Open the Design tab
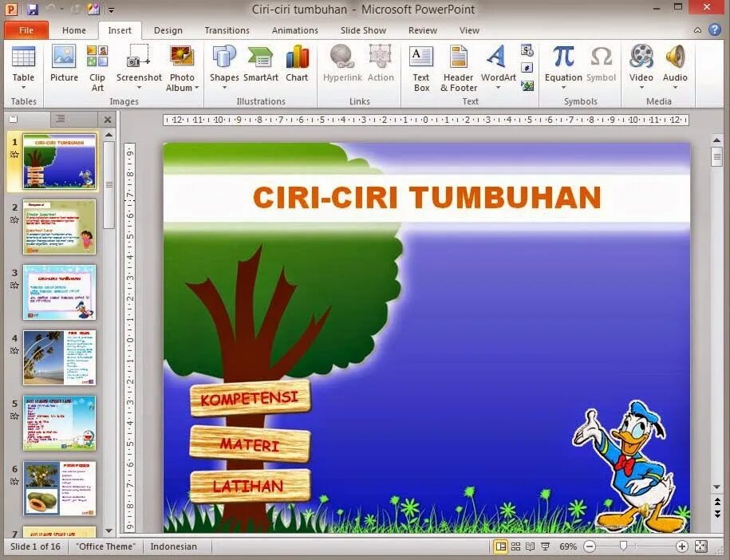 point(168,30)
